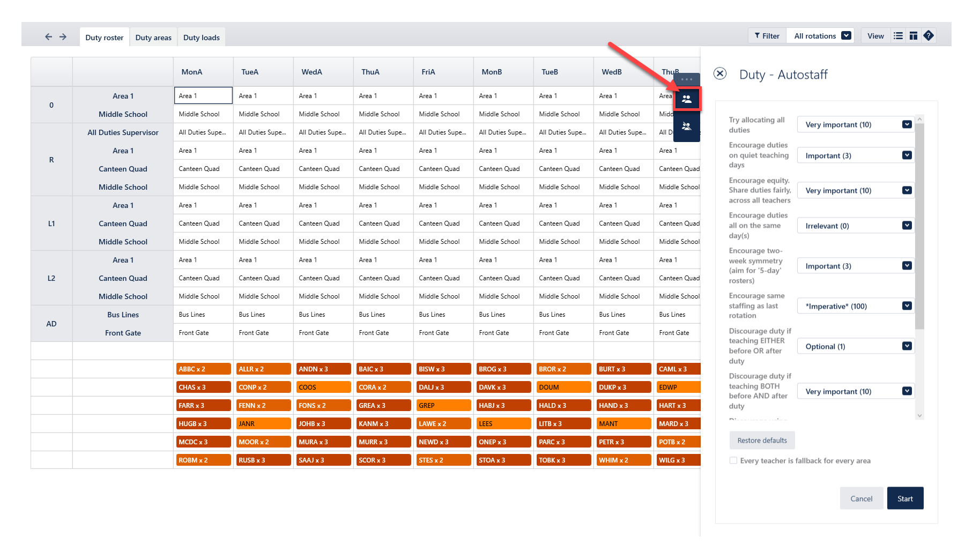Open 'Encourage equity' importance dropdown

coord(856,191)
